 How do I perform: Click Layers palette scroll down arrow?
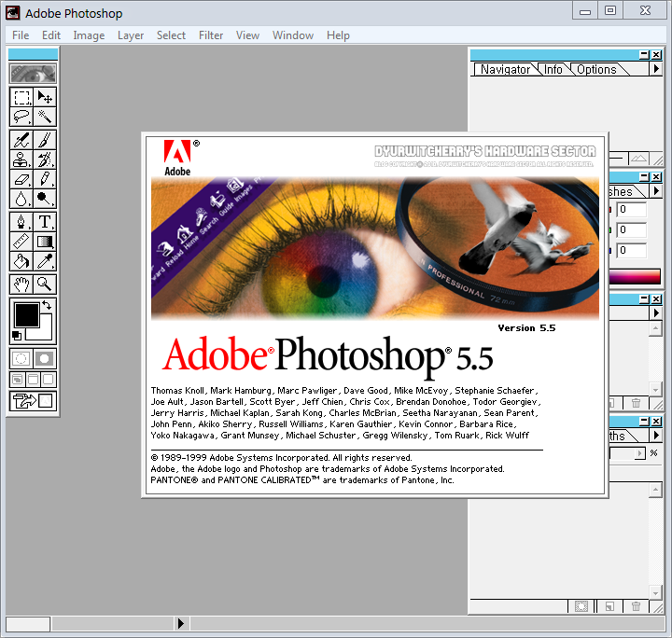[x=655, y=593]
